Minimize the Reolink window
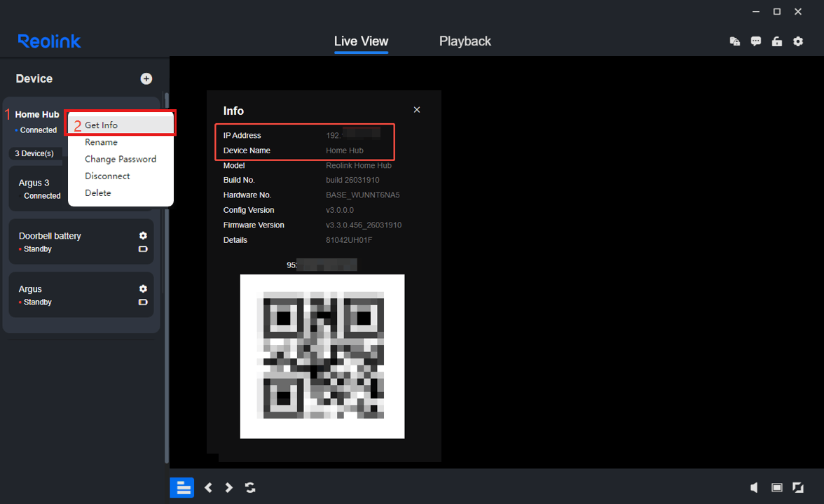Viewport: 824px width, 504px height. (x=755, y=11)
